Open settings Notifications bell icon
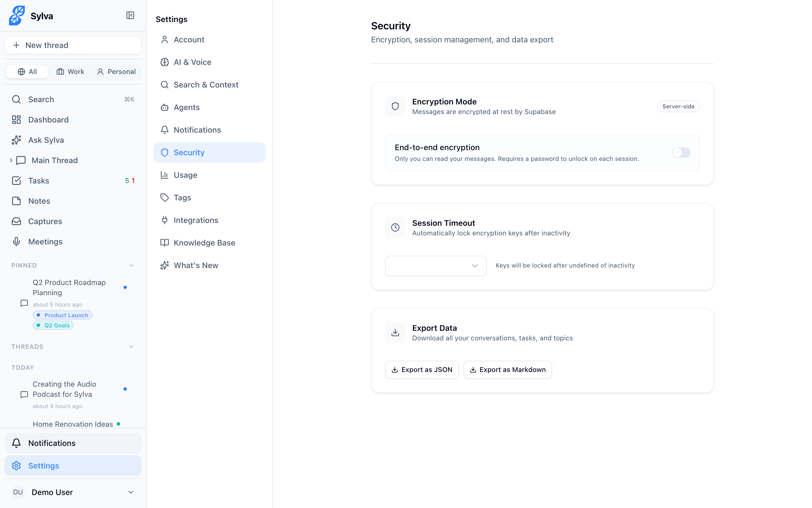 click(164, 130)
